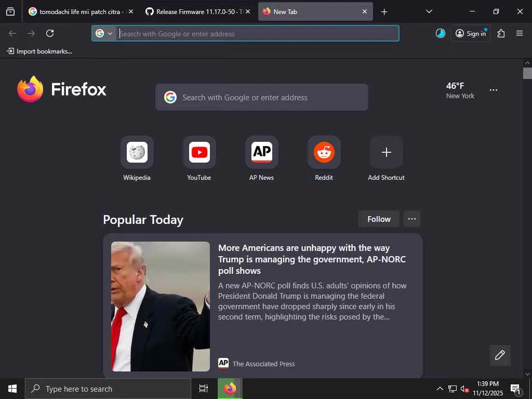Image resolution: width=532 pixels, height=399 pixels.
Task: Reload the current page
Action: point(50,33)
